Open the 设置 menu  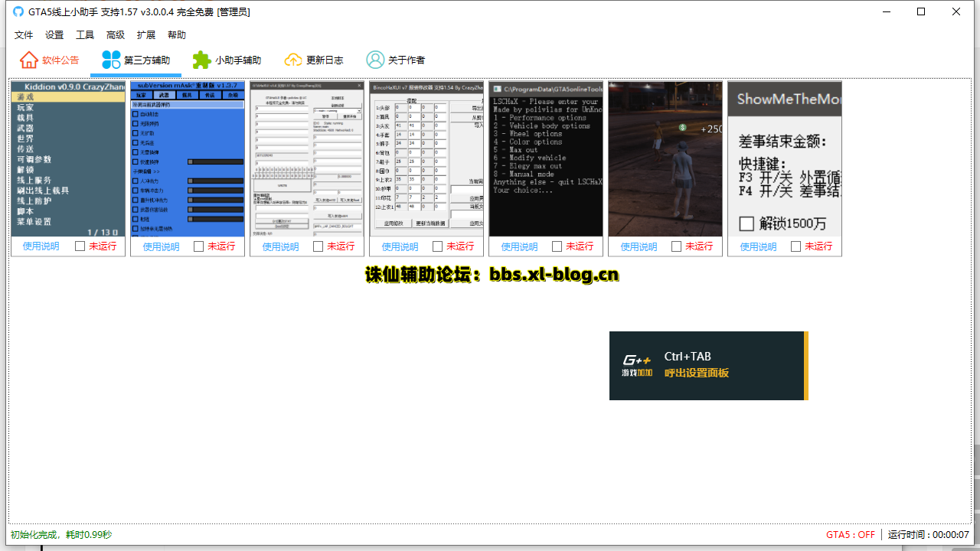pos(54,35)
